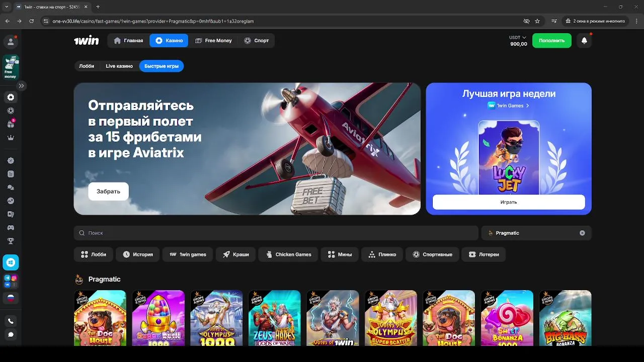This screenshot has height=362, width=644.
Task: Change language via Russian flag icon
Action: point(11,298)
